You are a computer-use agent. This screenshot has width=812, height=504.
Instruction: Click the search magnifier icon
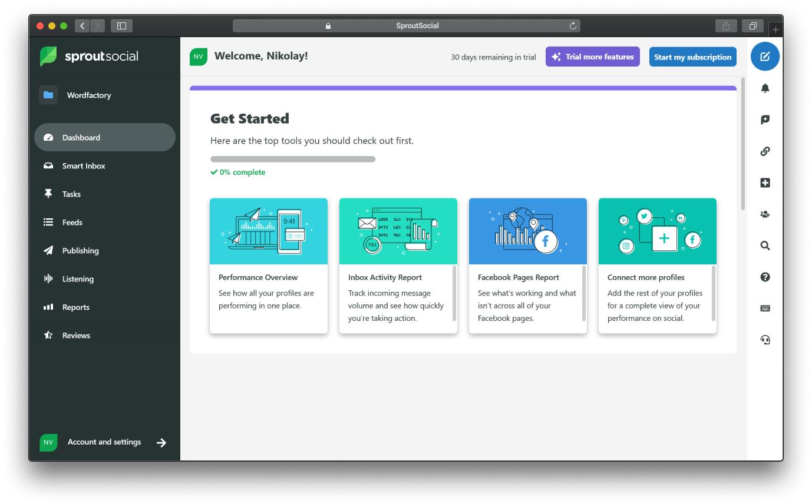(765, 246)
